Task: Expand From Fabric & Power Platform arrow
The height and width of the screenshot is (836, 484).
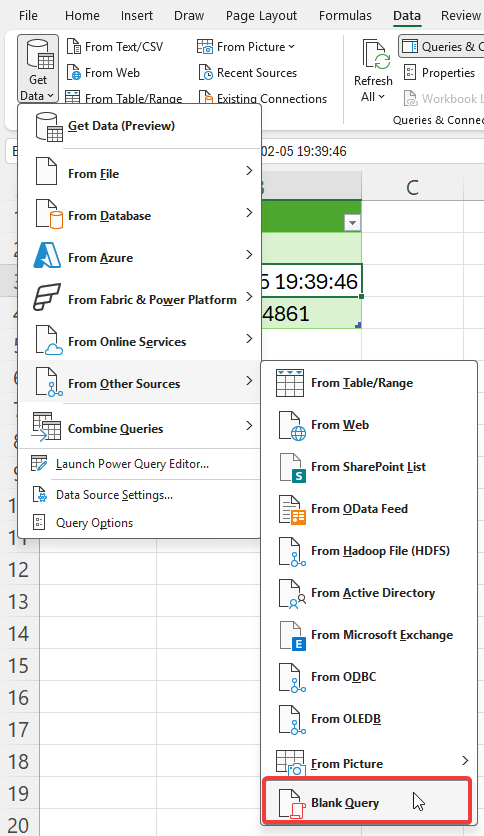Action: click(249, 297)
